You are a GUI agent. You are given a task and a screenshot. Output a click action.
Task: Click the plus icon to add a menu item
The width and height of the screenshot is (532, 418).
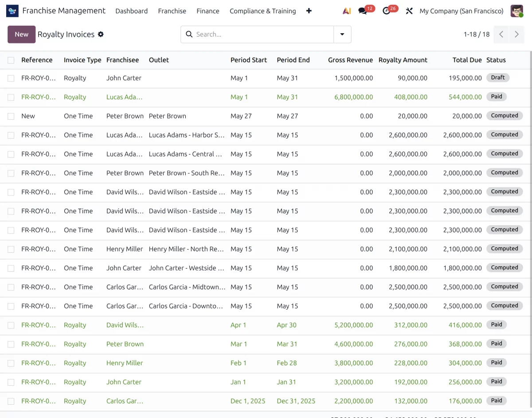[x=309, y=11]
